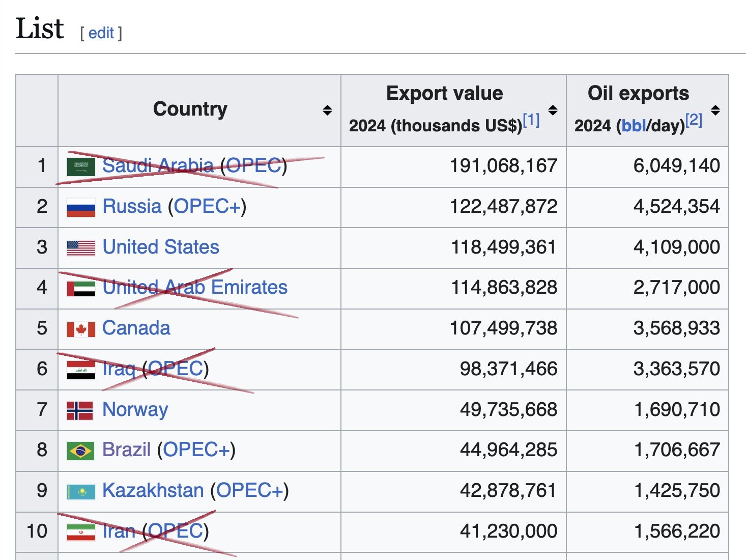Click the Canada maple leaf flag
This screenshot has height=560, width=746.
coord(81,329)
